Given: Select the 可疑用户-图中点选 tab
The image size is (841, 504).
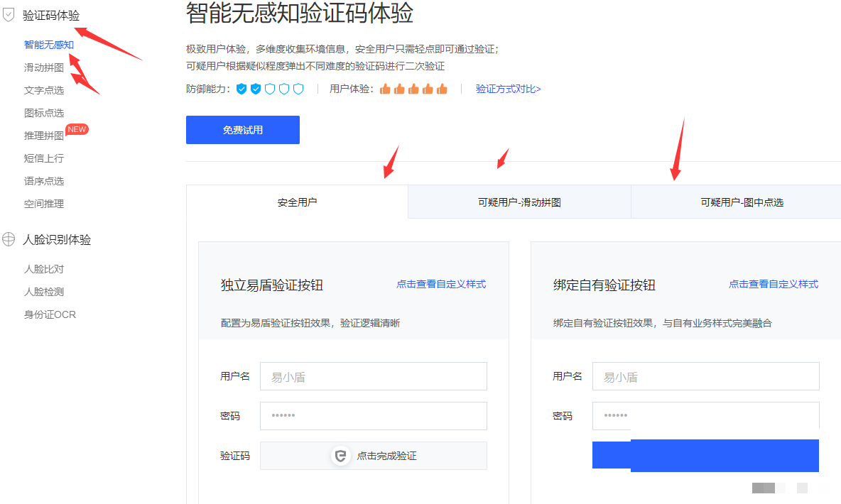Looking at the screenshot, I should [742, 202].
